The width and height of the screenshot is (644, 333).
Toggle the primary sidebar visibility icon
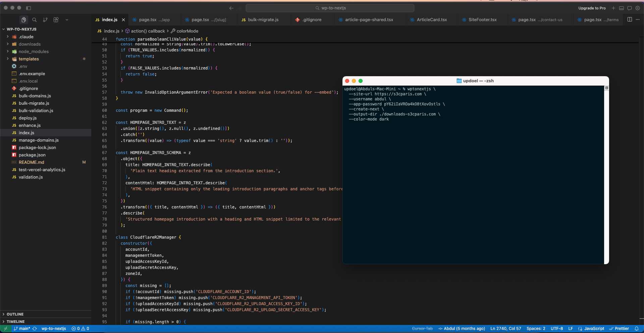pos(29,8)
